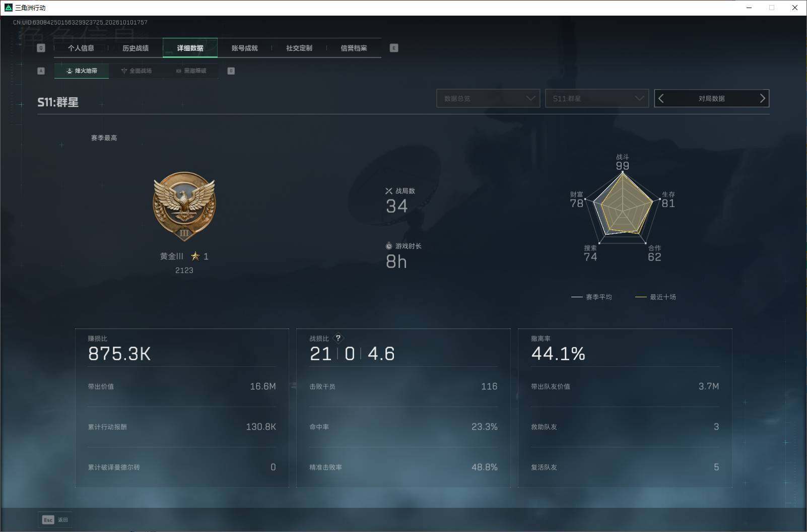Click the D key hint icon
Image resolution: width=807 pixels, height=532 pixels.
[x=231, y=71]
